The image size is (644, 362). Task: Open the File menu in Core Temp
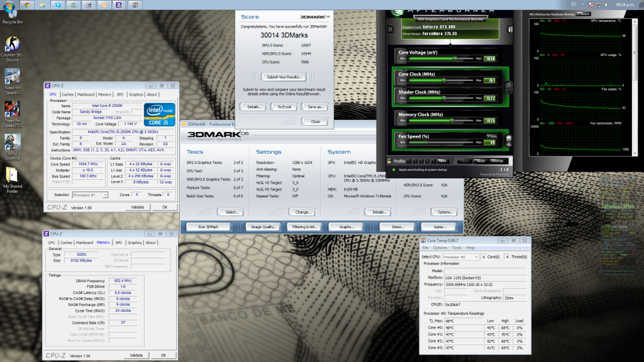[425, 248]
